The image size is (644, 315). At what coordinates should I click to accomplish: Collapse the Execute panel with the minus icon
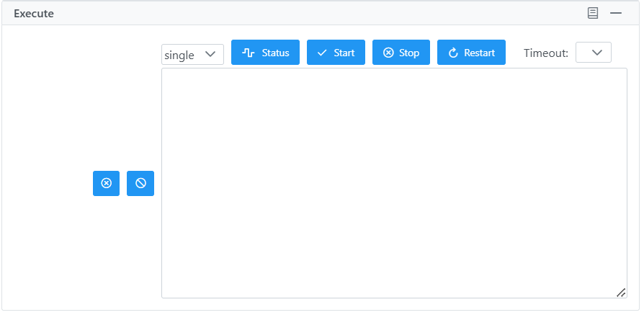[x=616, y=13]
